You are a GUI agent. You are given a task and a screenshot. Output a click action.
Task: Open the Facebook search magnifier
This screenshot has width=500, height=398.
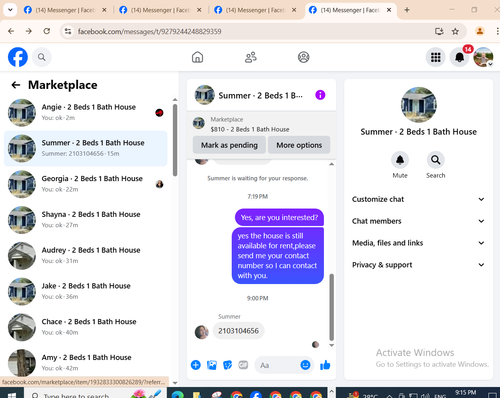[x=42, y=57]
